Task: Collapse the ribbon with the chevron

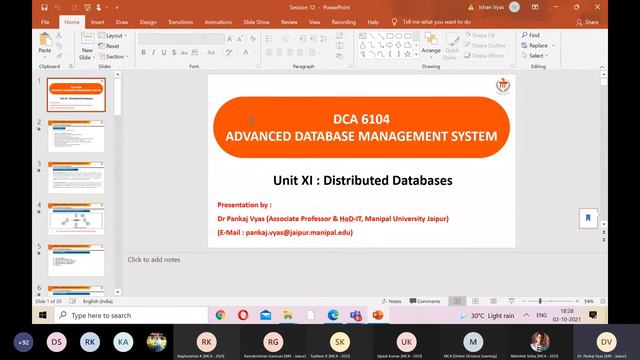Action: click(602, 67)
